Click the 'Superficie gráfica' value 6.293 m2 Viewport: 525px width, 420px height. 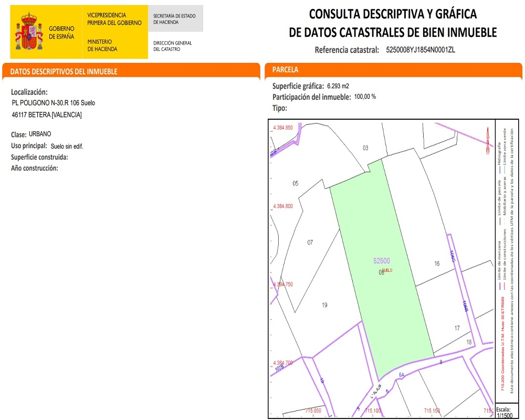(x=338, y=86)
